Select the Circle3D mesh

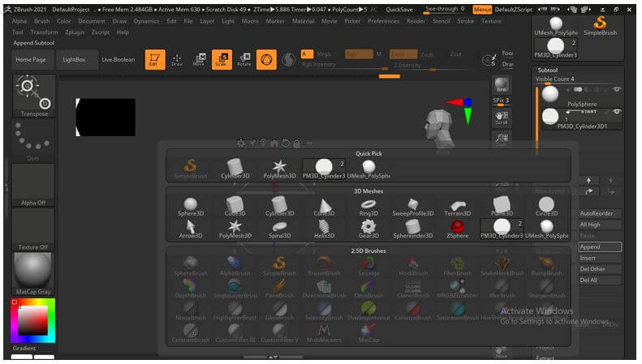[546, 207]
